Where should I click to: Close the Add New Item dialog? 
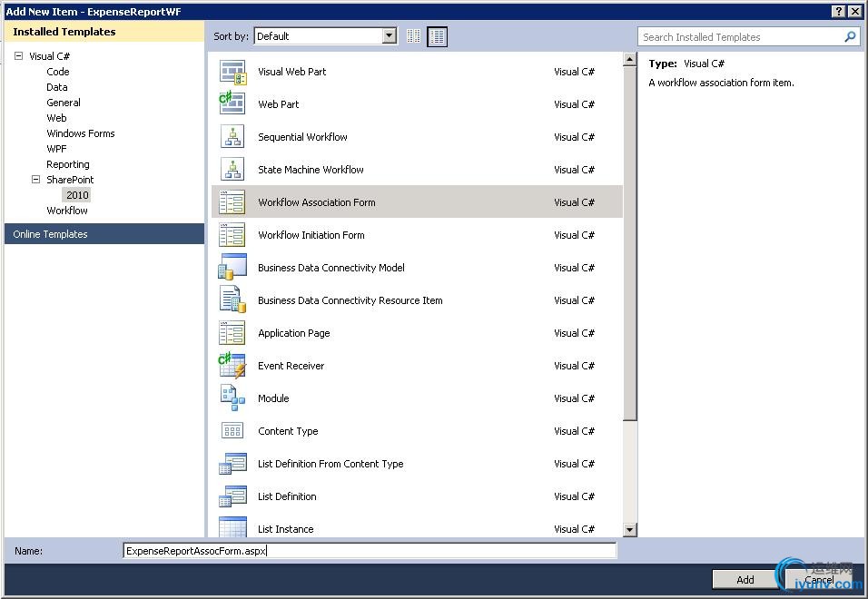[855, 11]
